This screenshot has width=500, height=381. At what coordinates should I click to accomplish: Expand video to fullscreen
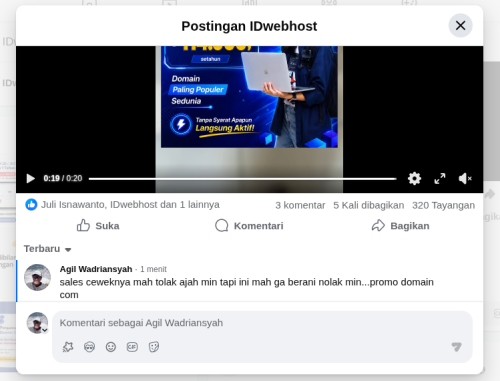[440, 178]
